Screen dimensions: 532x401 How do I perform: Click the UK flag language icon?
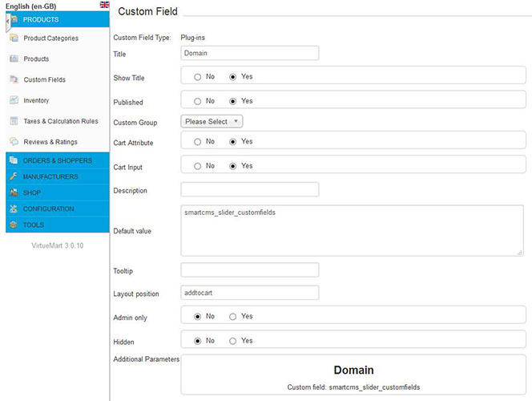104,6
